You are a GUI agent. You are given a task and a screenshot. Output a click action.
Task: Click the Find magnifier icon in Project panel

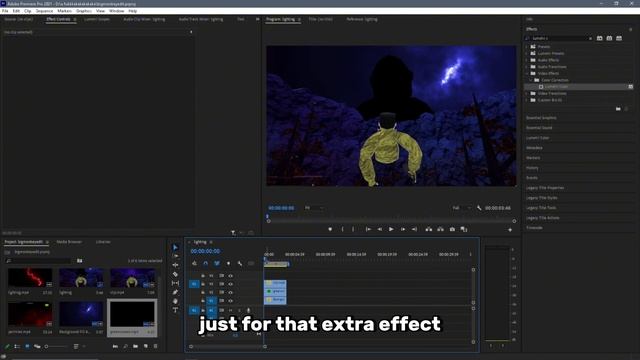(x=125, y=346)
